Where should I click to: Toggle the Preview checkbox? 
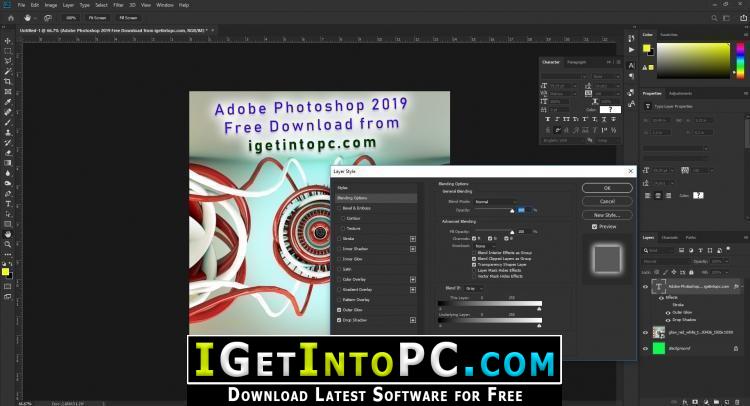click(x=595, y=227)
